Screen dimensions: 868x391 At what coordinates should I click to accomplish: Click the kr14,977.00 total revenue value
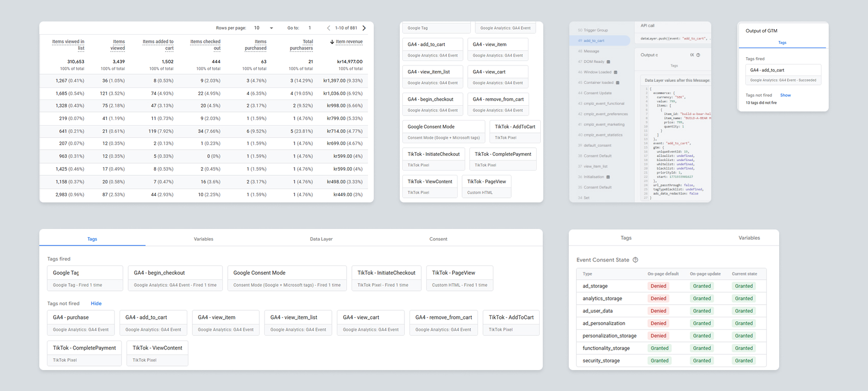(x=350, y=61)
